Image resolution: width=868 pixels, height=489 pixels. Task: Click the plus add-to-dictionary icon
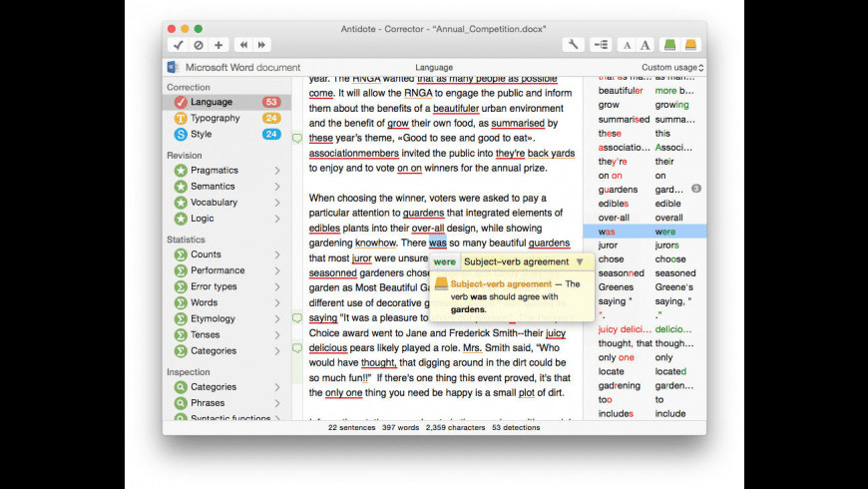point(218,45)
